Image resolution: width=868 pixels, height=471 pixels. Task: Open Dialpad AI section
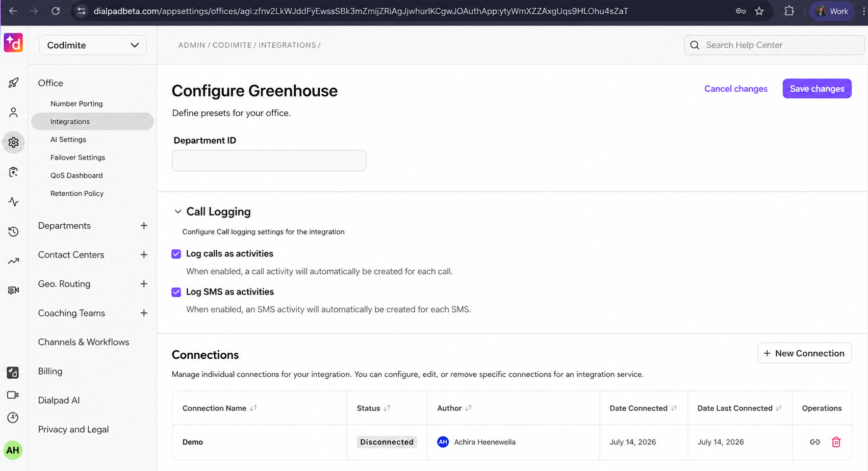click(59, 400)
